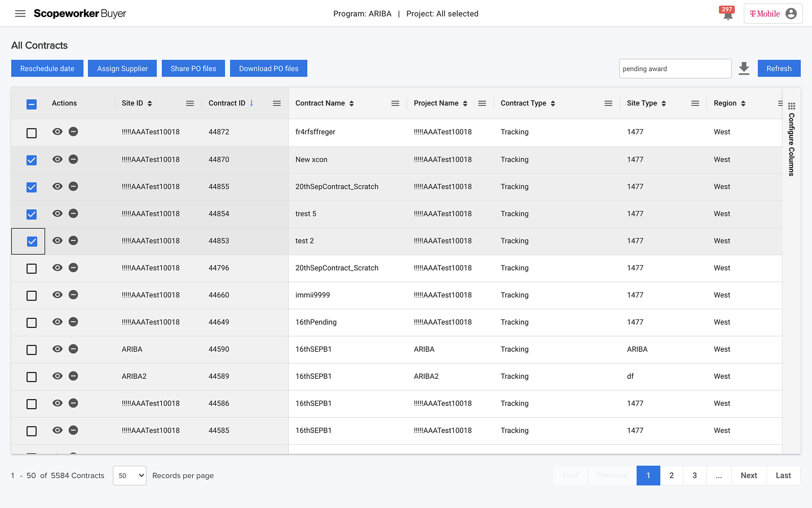View contract 44585 with eye icon

[58, 430]
